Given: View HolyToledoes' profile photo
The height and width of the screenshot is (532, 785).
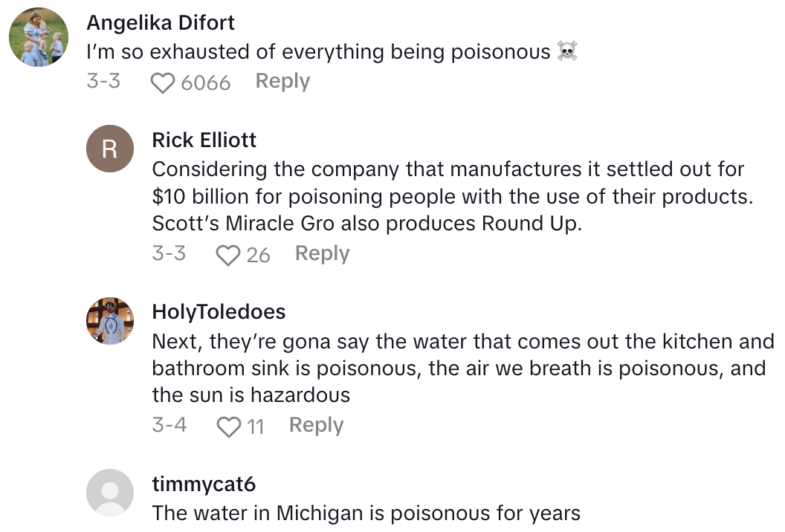Looking at the screenshot, I should coord(110,320).
